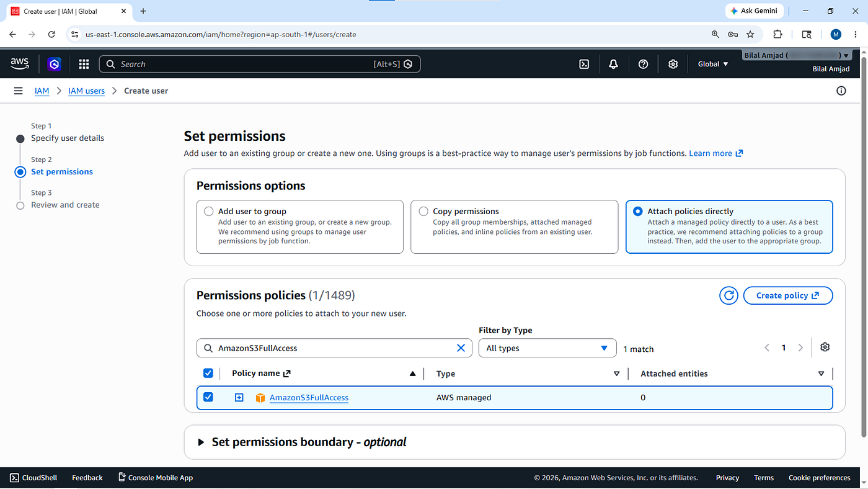Viewport: 868px width, 489px height.
Task: Expand AmazonS3FullAccess policy details plus icon
Action: coord(239,397)
